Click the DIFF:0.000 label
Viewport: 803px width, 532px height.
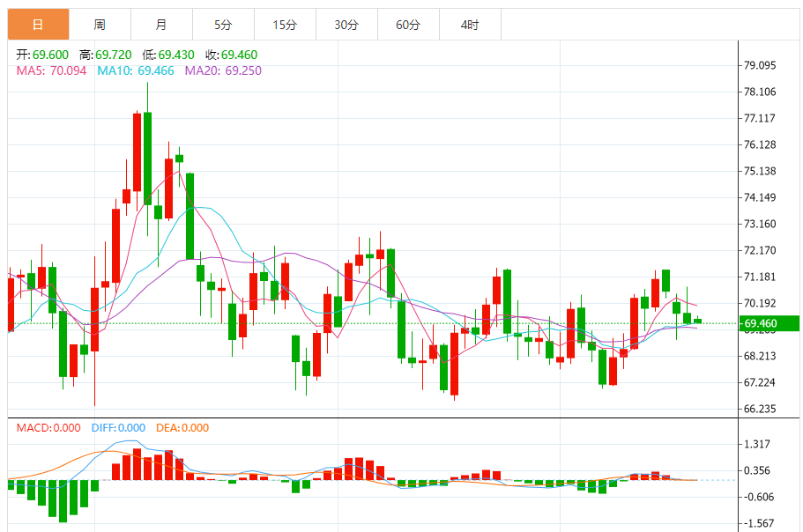coord(118,428)
